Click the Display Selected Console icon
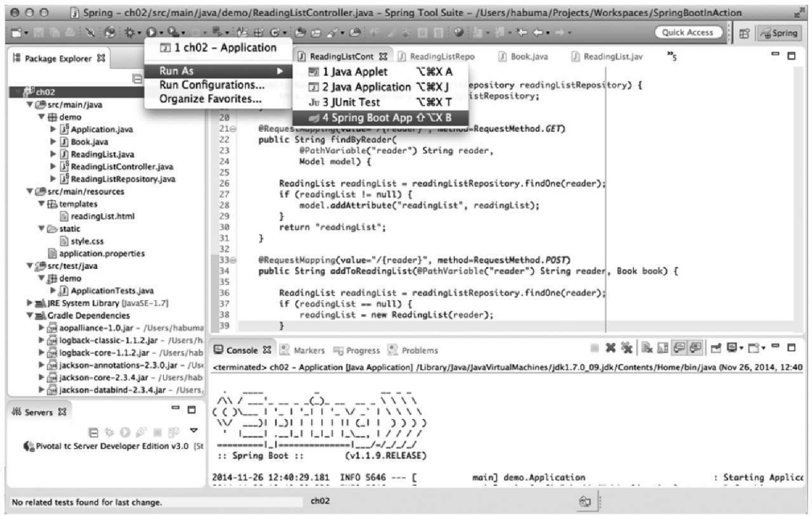Screen dimensions: 812x516 (732, 348)
